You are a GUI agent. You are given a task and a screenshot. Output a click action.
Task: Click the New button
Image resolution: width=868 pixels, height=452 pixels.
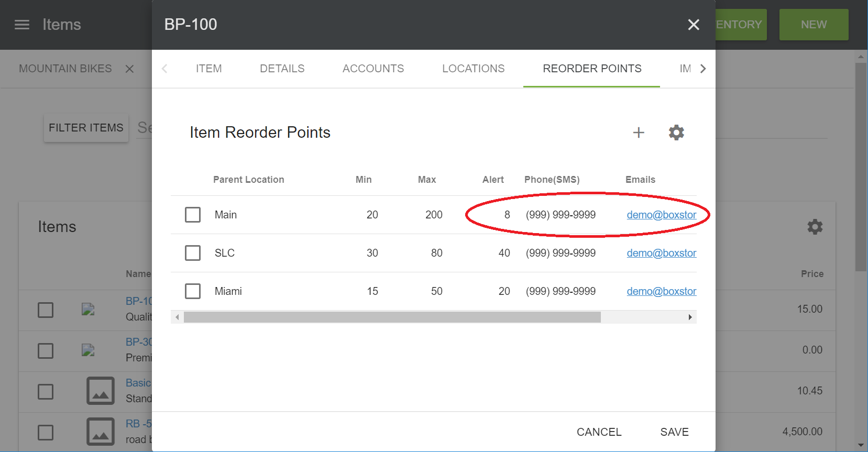coord(814,25)
